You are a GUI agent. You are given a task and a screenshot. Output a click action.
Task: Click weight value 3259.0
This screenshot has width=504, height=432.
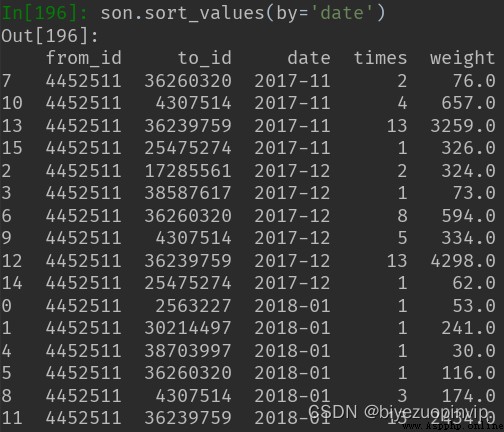click(x=463, y=126)
